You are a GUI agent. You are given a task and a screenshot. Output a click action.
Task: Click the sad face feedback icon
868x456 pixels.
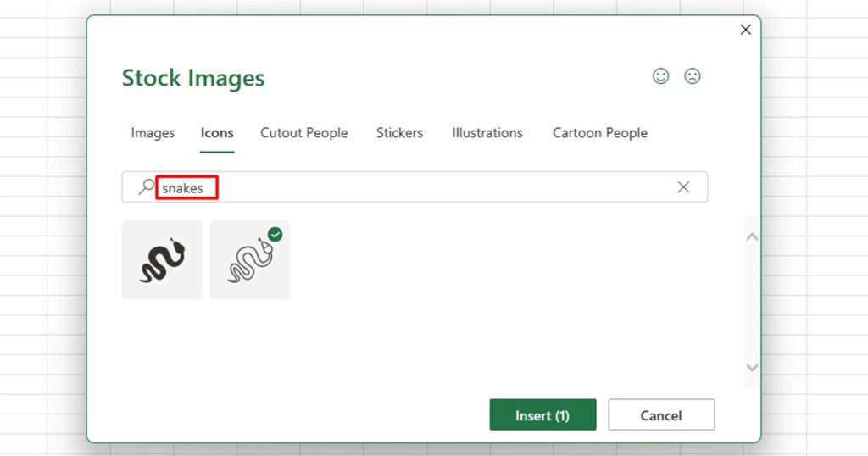(693, 76)
